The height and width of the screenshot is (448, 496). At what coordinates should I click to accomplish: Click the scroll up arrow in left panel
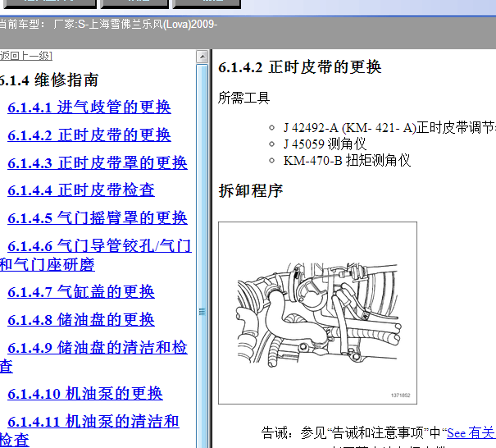pos(202,57)
